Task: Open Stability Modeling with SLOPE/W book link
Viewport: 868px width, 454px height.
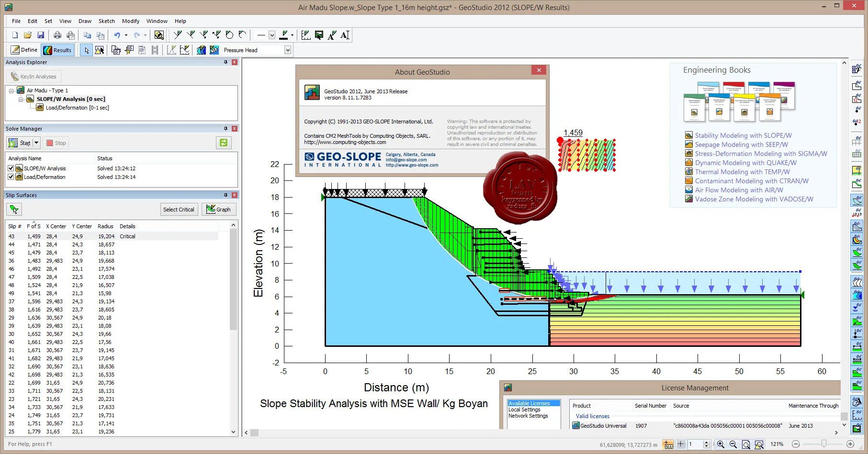Action: [743, 135]
